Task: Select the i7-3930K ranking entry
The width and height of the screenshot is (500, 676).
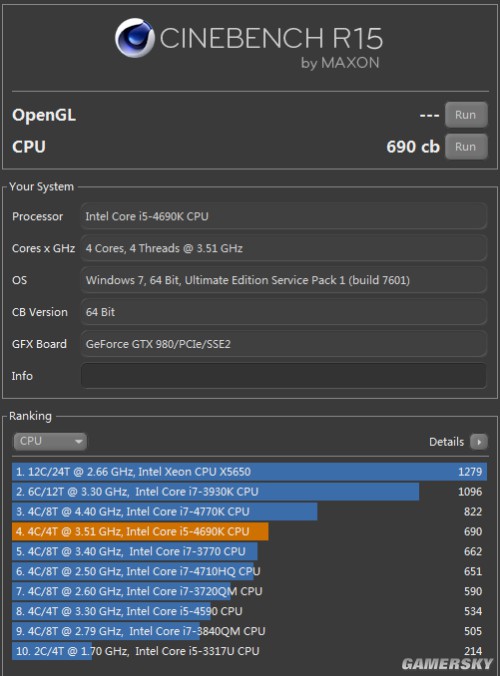Action: (x=250, y=491)
